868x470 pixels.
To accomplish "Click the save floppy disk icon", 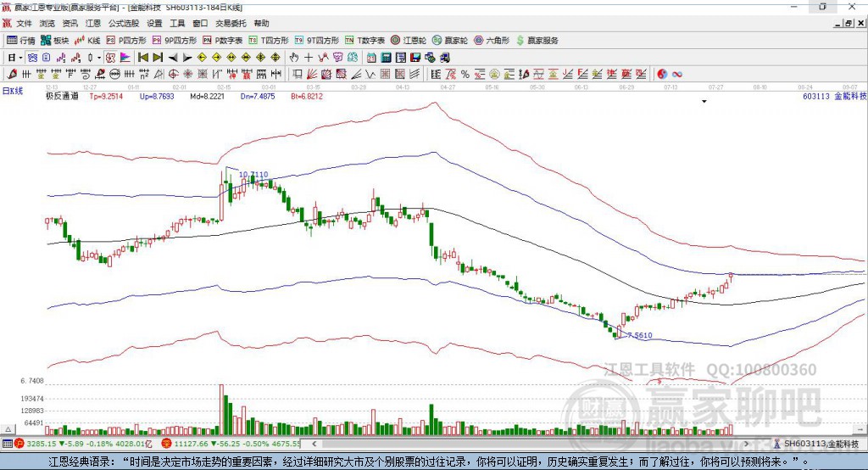I will tap(415, 58).
